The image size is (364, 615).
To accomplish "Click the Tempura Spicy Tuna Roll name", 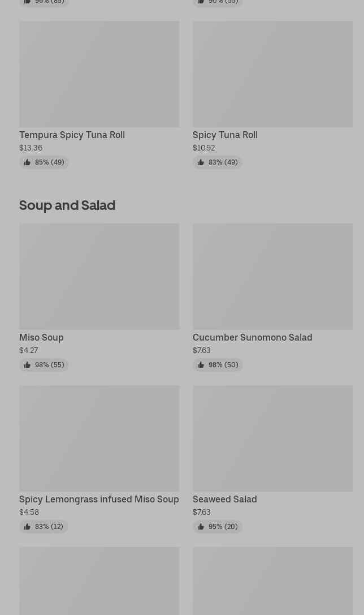I will [x=72, y=135].
